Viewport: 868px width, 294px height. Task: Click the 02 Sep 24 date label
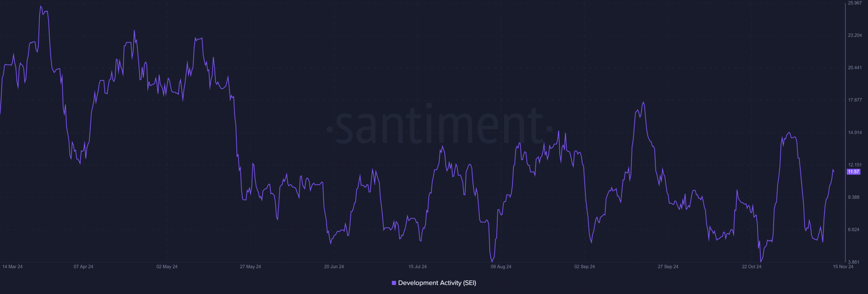[x=585, y=267]
